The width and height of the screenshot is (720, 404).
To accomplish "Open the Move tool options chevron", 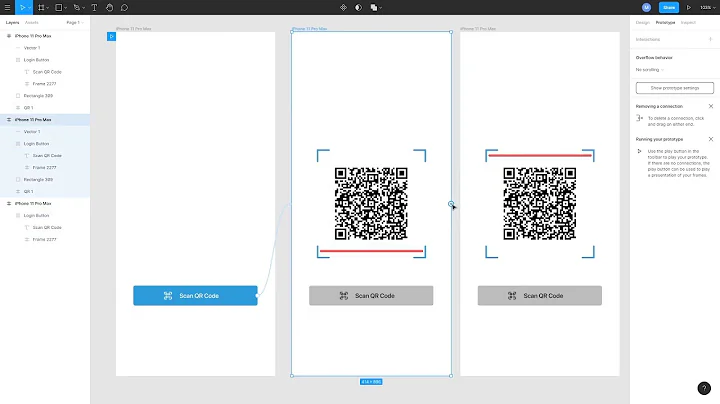I will [29, 8].
